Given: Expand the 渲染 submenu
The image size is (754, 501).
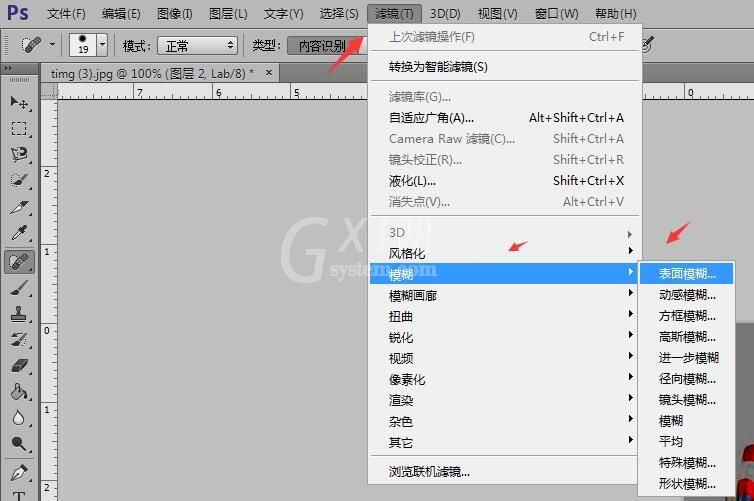Looking at the screenshot, I should coord(505,400).
